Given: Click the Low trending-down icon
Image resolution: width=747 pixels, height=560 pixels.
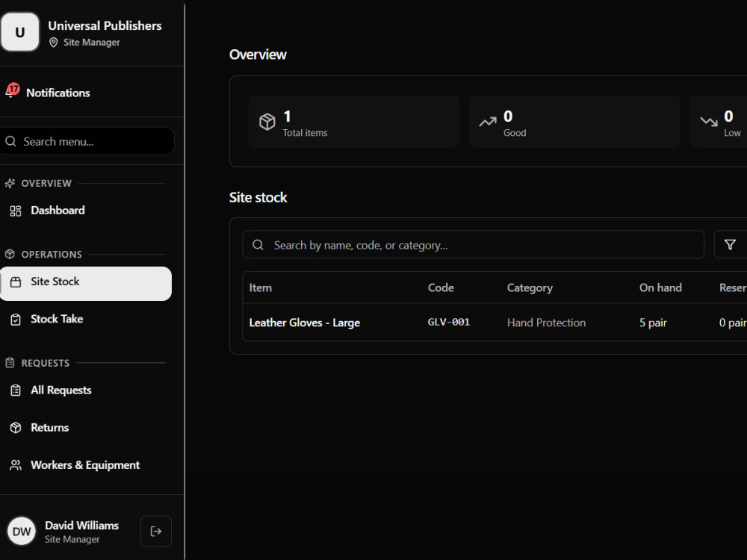Looking at the screenshot, I should coord(708,122).
